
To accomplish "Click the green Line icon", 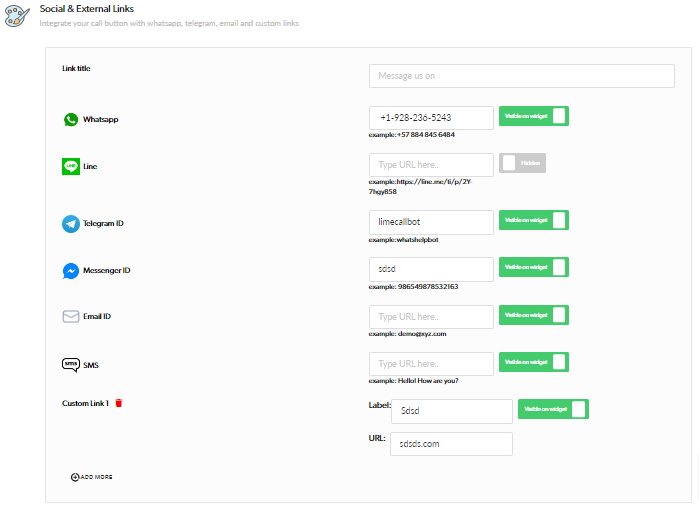I will (71, 166).
